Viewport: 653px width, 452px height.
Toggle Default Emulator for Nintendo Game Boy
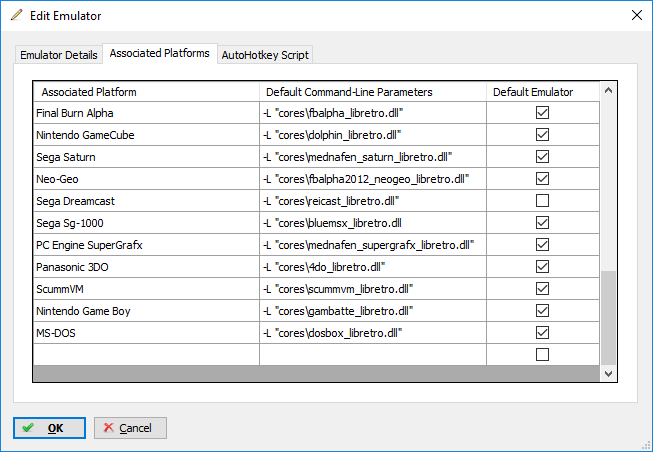542,311
